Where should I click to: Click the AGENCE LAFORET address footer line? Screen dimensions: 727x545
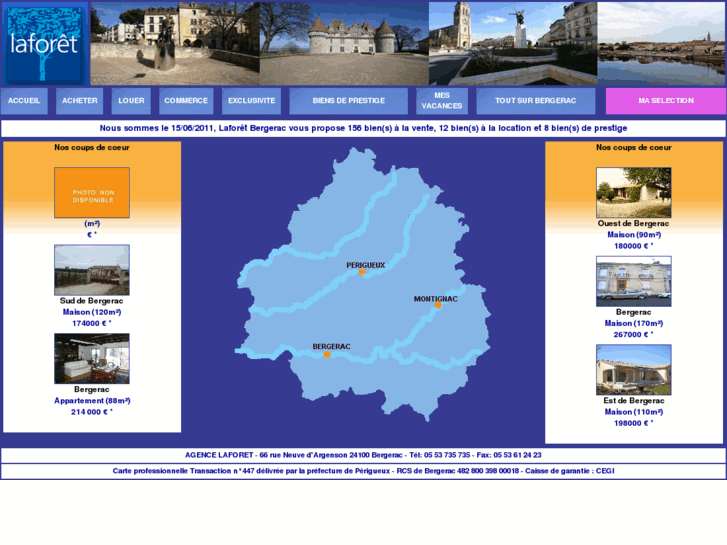(363, 455)
